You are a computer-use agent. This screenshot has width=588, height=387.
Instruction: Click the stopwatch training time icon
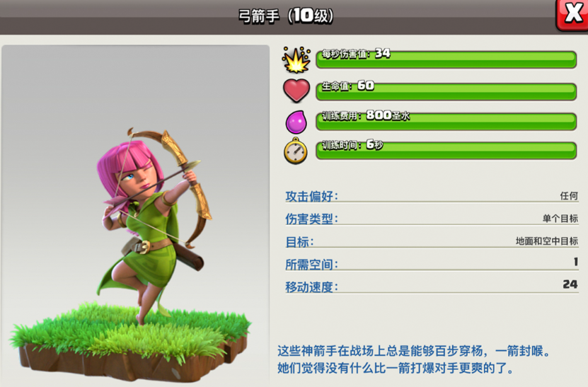[x=296, y=151]
